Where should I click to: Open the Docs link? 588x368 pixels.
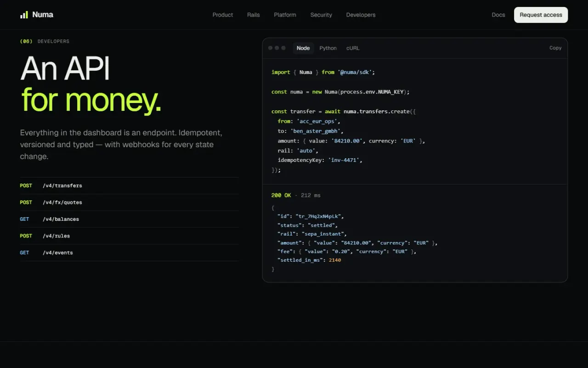pos(498,15)
